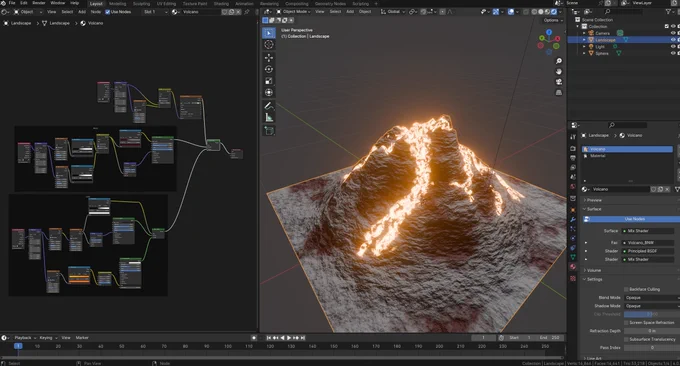680x366 pixels.
Task: Expand the Camera item in outliner
Action: (x=584, y=33)
